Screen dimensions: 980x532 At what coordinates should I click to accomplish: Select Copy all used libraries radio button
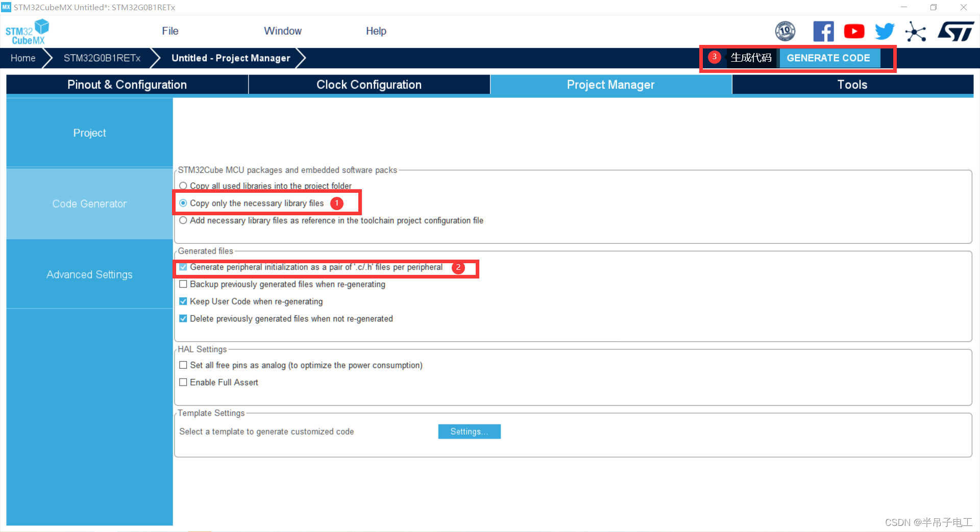click(183, 186)
